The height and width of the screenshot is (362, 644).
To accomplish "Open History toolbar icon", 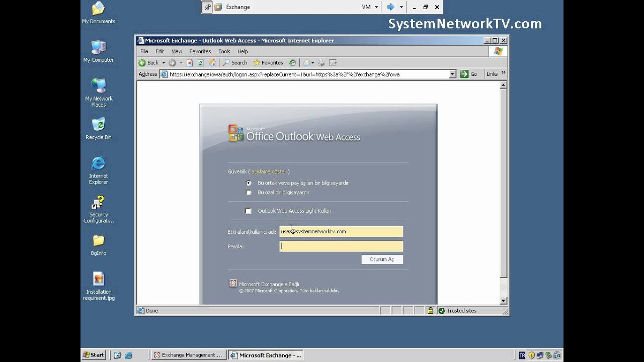I will tap(292, 63).
